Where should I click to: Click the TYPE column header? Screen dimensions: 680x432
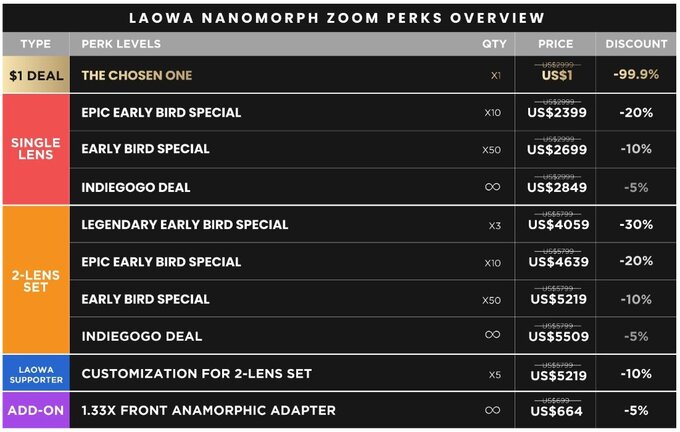[x=36, y=44]
